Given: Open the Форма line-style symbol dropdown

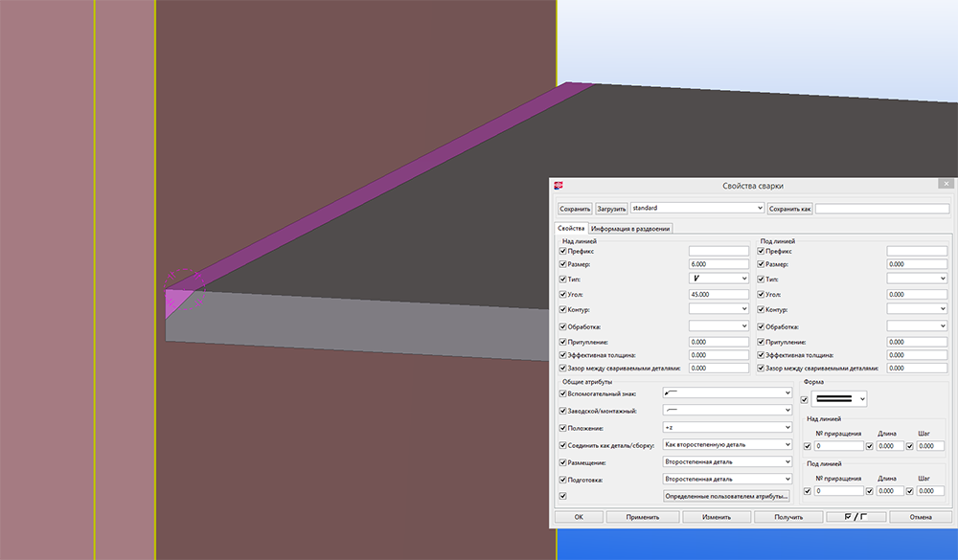Looking at the screenshot, I should coord(839,398).
